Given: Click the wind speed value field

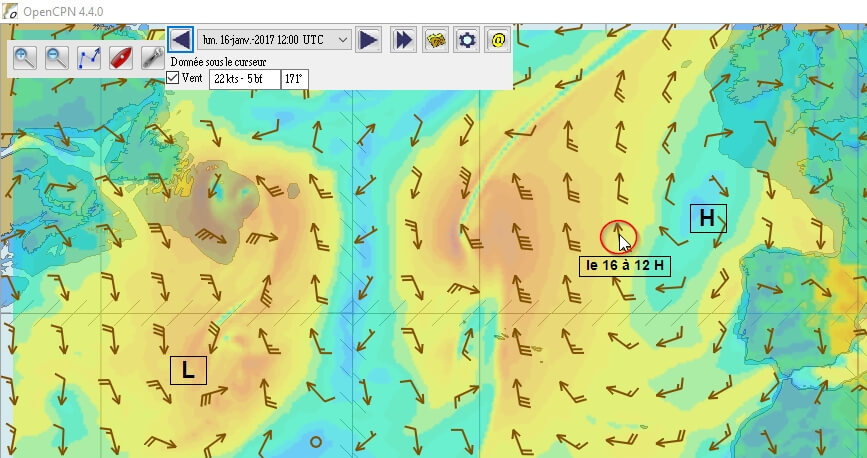Looking at the screenshot, I should (x=244, y=78).
